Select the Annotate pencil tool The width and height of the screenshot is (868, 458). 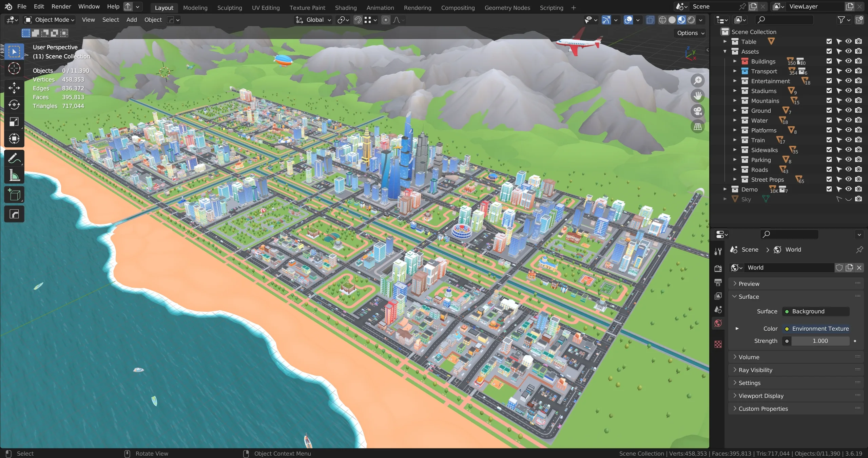[14, 158]
